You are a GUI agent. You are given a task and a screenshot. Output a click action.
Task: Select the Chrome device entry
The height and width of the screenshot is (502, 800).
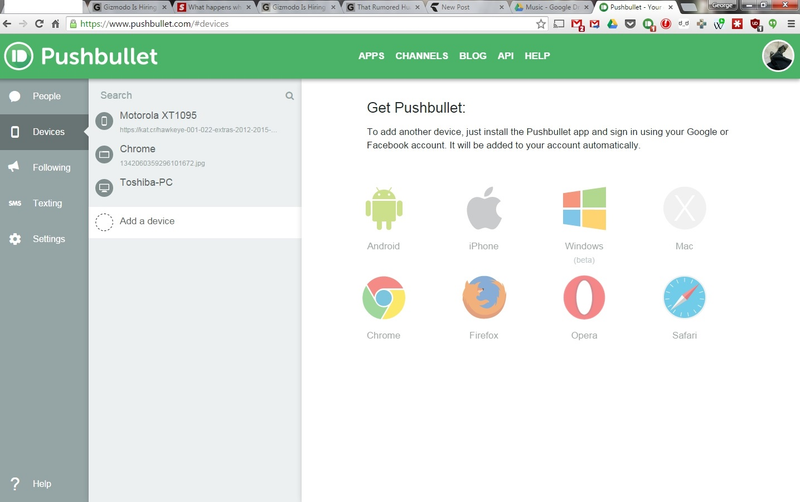(195, 155)
